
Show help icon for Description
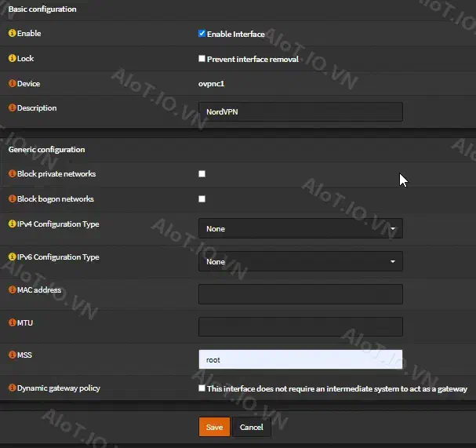12,107
